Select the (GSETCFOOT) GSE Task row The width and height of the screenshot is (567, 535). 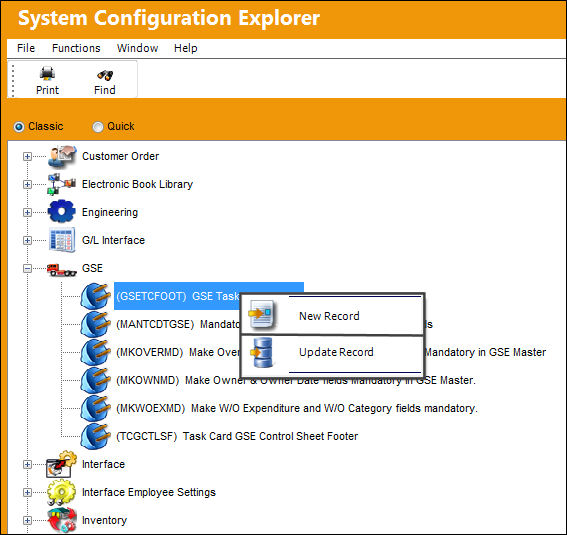209,296
